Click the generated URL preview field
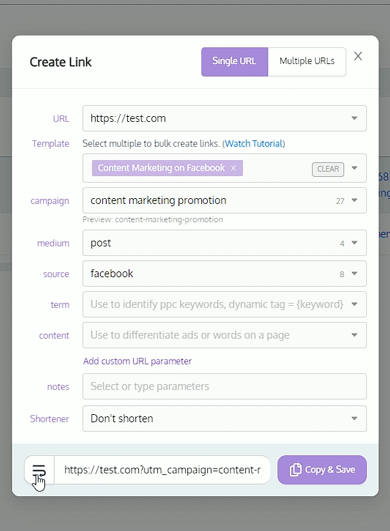 (x=162, y=470)
